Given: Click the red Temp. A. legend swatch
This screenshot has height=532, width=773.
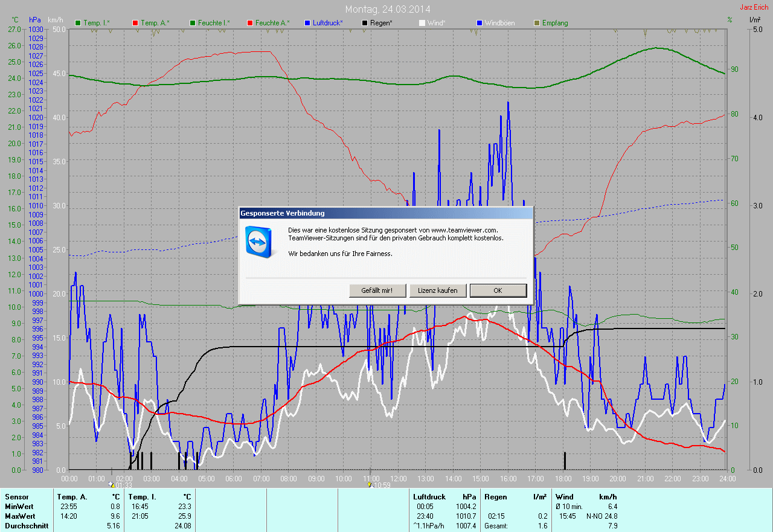Looking at the screenshot, I should coord(135,23).
